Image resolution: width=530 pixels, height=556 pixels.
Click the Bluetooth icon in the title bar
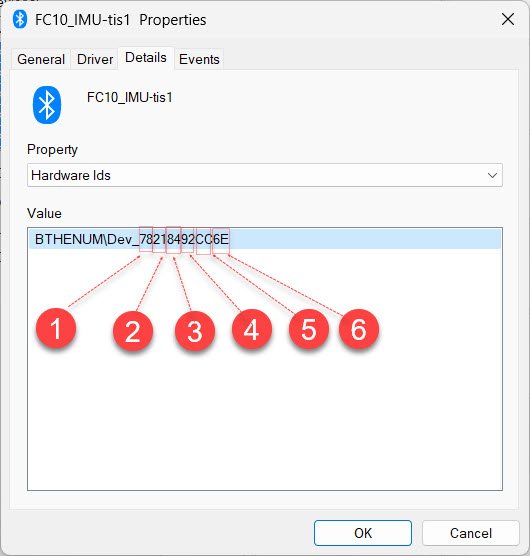click(20, 19)
